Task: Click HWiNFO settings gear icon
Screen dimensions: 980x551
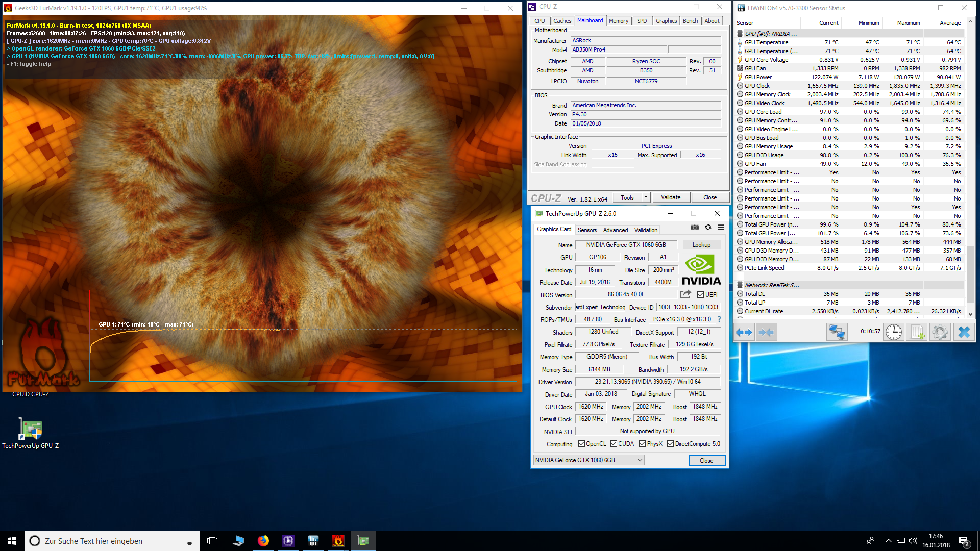Action: pyautogui.click(x=940, y=332)
